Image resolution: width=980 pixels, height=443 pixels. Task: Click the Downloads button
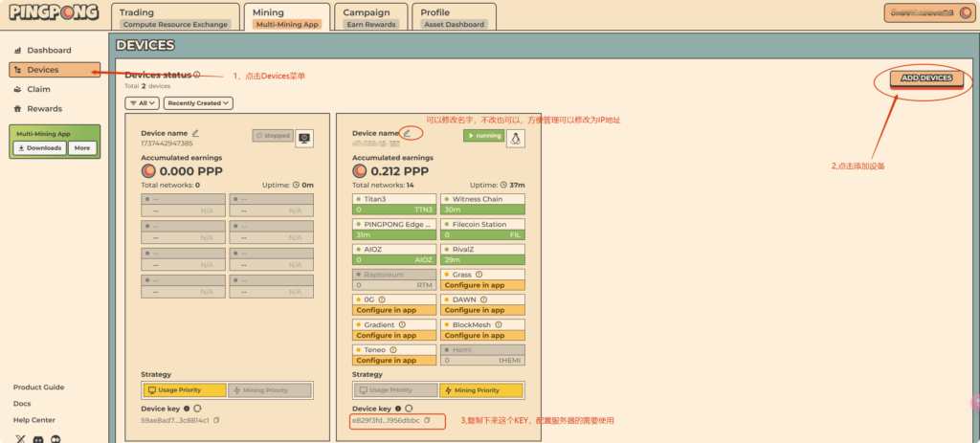(x=40, y=148)
